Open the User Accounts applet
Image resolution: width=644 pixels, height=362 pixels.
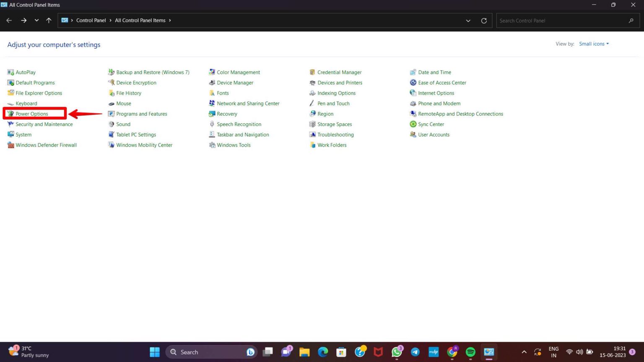point(434,134)
